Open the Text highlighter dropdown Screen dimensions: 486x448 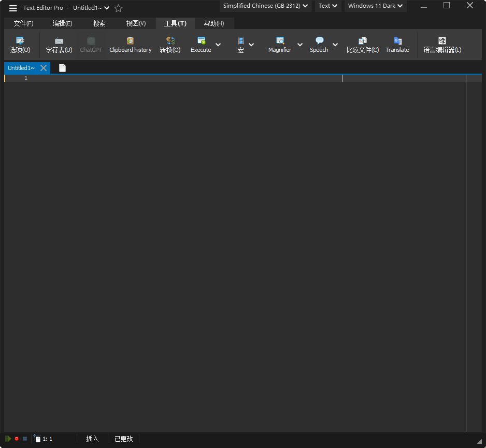pos(328,6)
